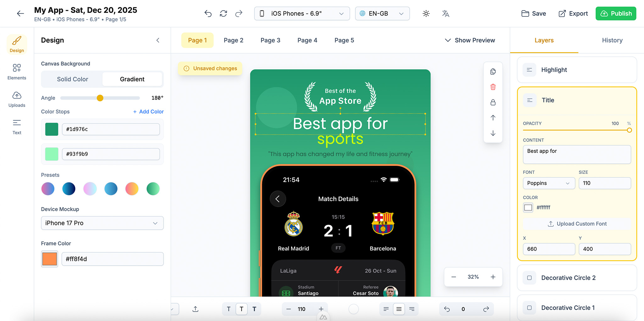
Task: Move layer up with the up arrow
Action: tap(493, 118)
